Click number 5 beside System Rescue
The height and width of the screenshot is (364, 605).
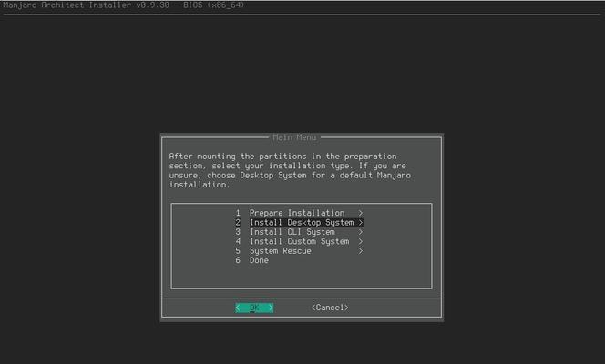point(238,251)
